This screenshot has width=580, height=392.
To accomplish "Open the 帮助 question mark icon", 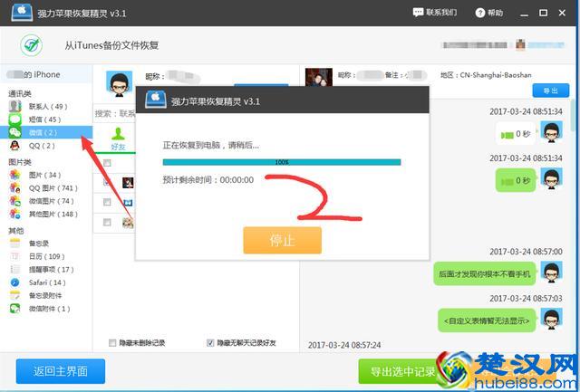I will point(479,13).
